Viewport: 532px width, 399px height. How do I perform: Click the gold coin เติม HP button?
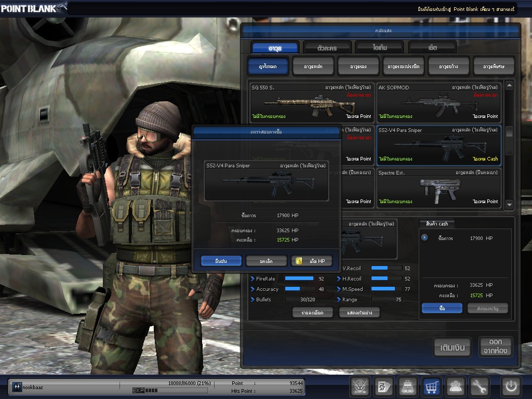pos(311,261)
